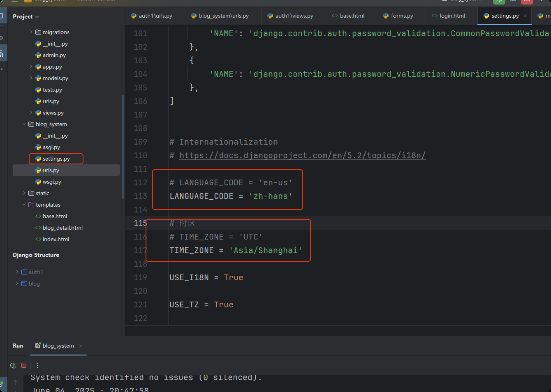Click the Run panel title
This screenshot has width=551, height=392.
(18, 346)
